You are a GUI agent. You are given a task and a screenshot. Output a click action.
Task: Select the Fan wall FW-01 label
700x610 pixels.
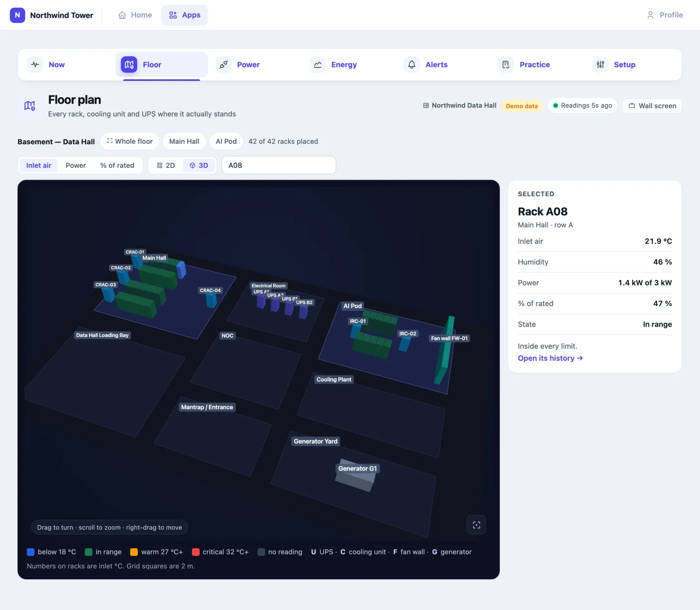tap(449, 338)
